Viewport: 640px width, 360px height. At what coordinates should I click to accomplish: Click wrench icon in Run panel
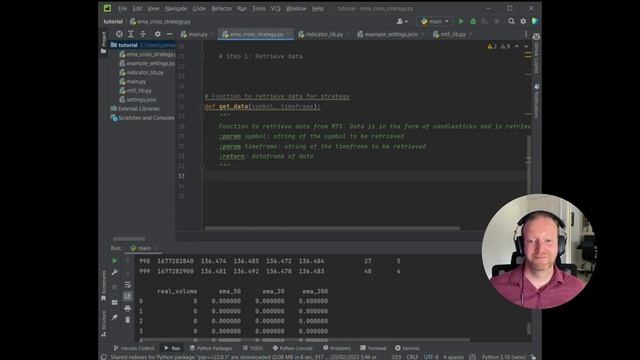point(115,272)
